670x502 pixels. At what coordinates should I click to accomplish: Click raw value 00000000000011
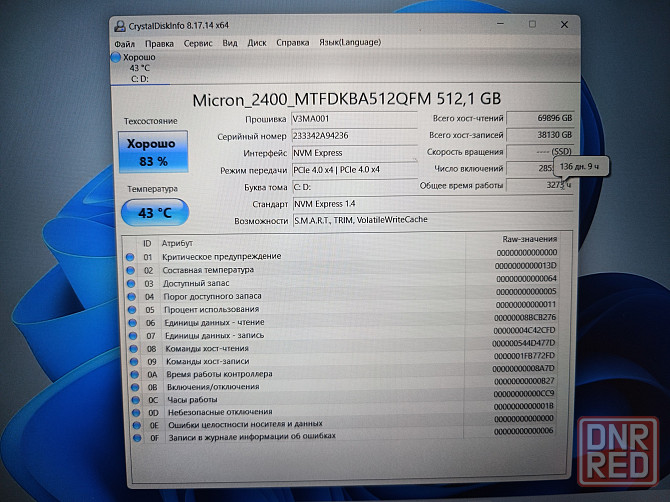(526, 305)
